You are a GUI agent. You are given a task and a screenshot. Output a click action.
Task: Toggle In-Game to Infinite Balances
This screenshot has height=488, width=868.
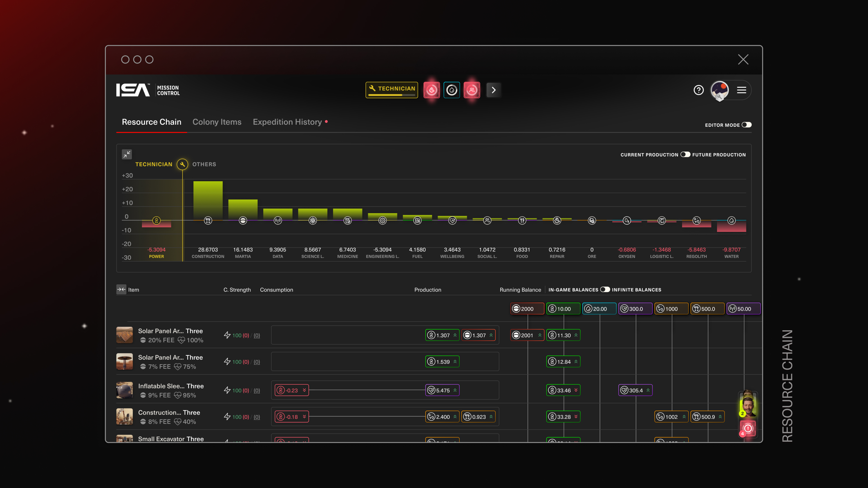(605, 290)
